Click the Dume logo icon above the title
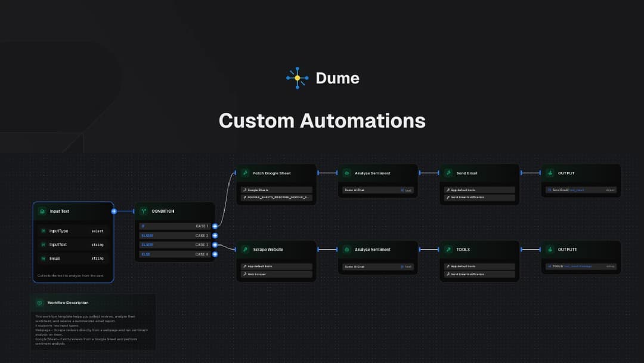Screen dimensions: 644x363 (296, 77)
